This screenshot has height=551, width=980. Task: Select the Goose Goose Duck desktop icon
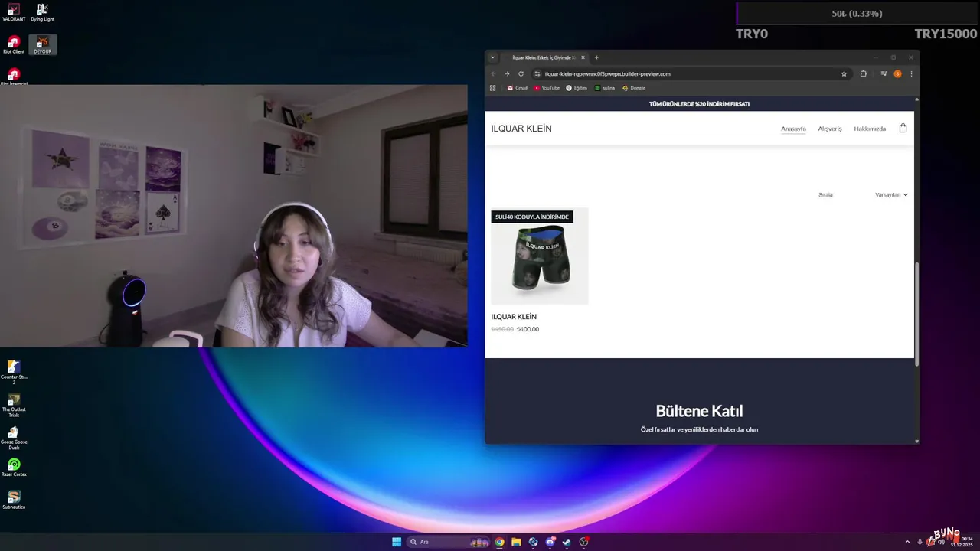click(x=14, y=437)
